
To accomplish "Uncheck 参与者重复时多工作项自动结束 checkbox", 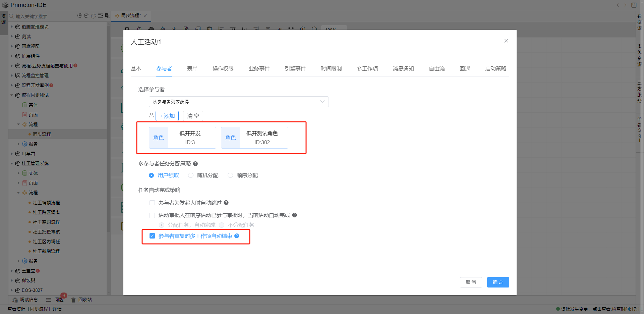I will click(x=152, y=236).
